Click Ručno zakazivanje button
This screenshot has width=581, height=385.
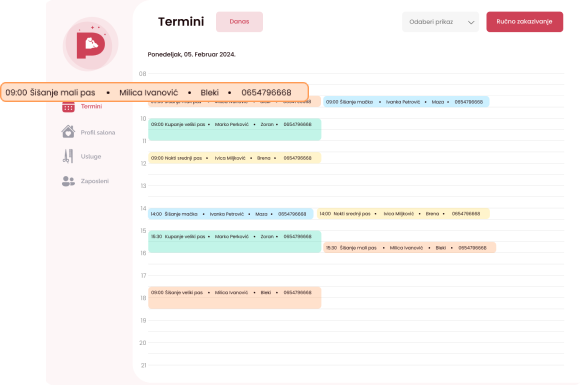(525, 21)
